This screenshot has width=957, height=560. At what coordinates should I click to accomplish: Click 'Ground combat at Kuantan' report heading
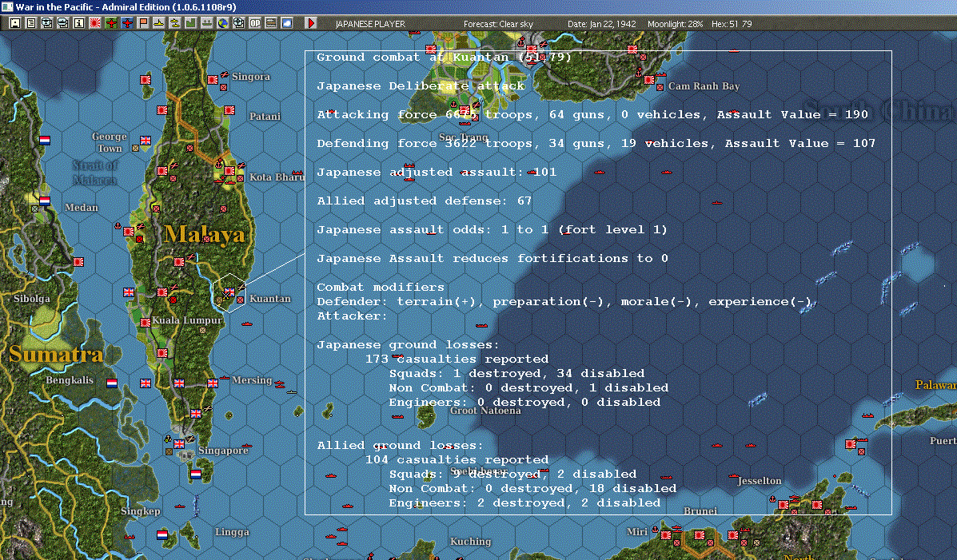(444, 57)
